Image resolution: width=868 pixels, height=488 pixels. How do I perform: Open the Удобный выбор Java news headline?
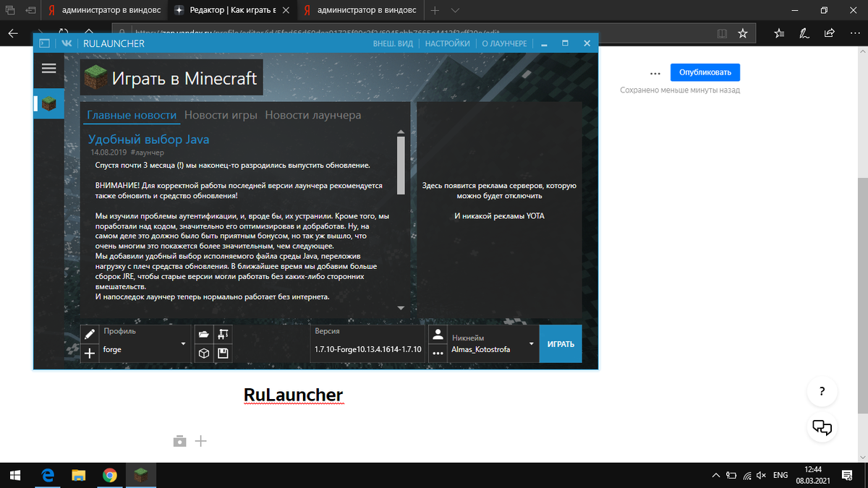[x=148, y=139]
